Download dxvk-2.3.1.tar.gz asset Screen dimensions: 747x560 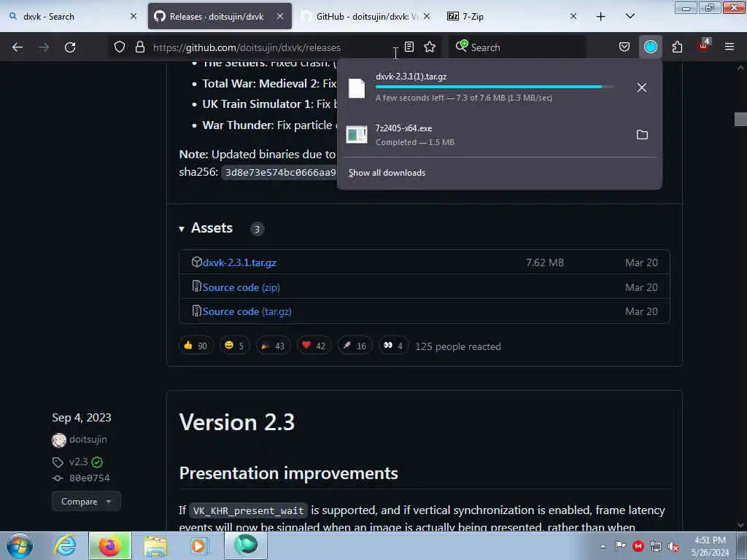(x=239, y=262)
